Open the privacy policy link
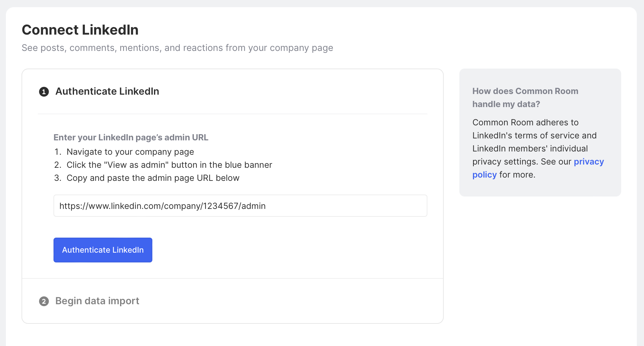Screen dimensions: 644x346 click(588, 162)
